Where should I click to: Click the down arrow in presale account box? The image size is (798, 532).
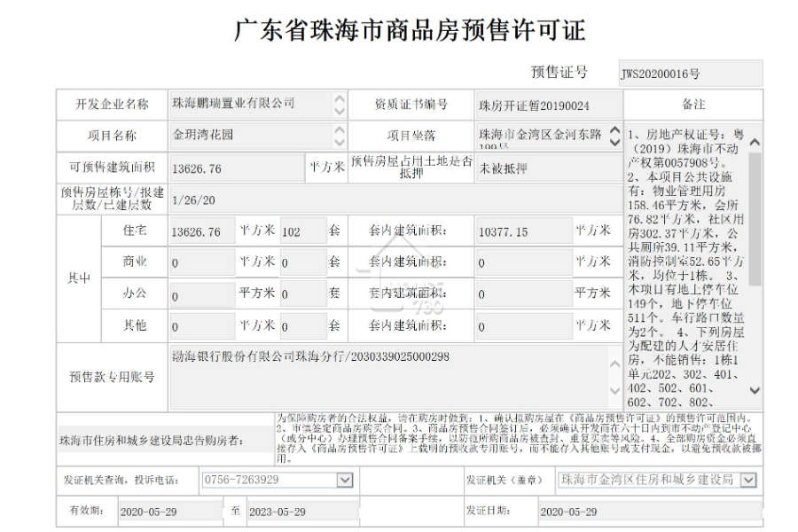[x=614, y=390]
